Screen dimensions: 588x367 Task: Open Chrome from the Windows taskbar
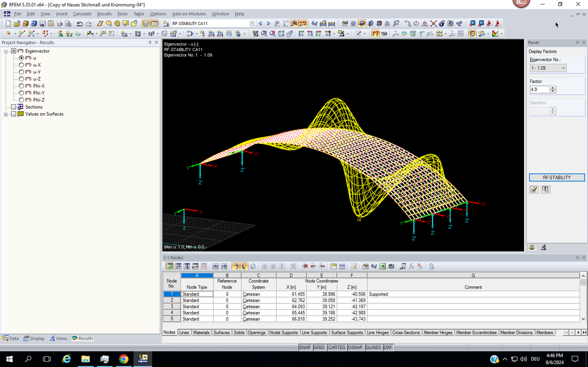click(x=124, y=359)
